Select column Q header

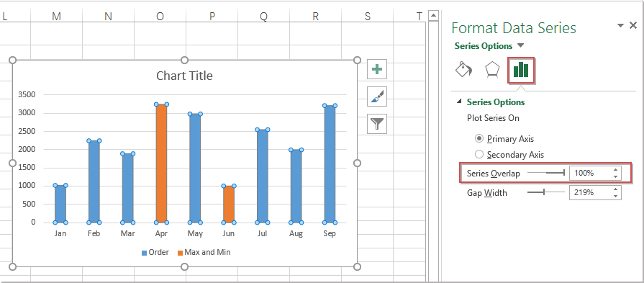(x=263, y=16)
